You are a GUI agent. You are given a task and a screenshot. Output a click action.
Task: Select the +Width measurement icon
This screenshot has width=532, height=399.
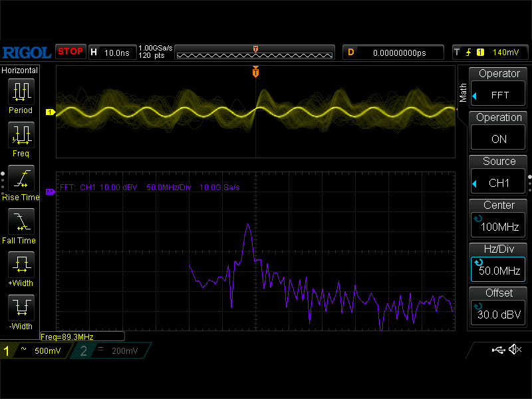(x=20, y=265)
